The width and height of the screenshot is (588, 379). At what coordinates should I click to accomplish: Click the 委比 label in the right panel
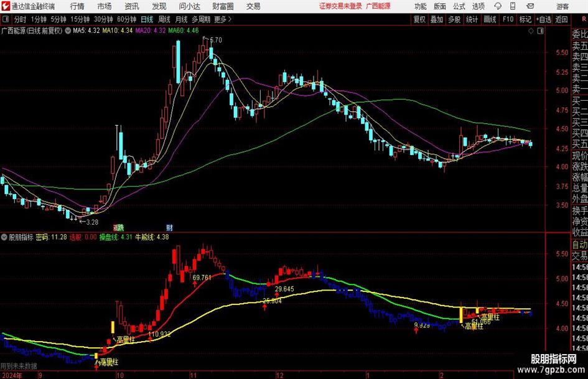[580, 34]
